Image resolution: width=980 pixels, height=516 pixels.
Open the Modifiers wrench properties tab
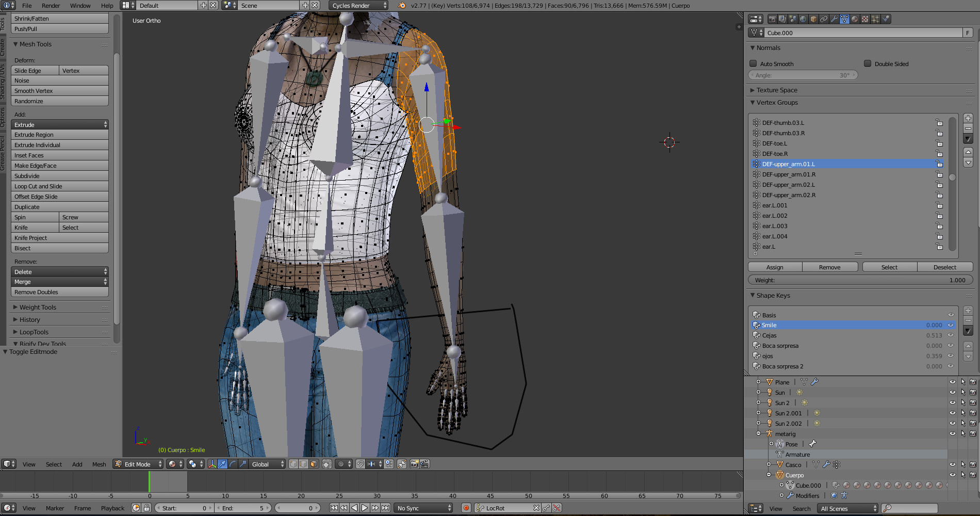click(x=834, y=19)
